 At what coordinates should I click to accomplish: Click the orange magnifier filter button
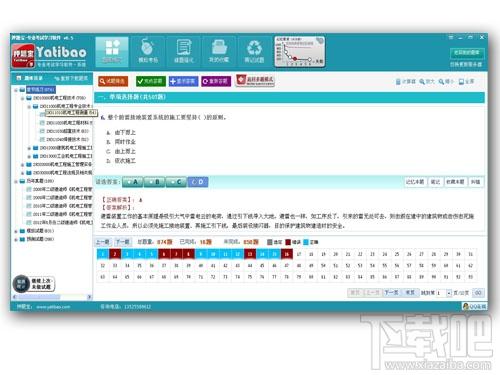pyautogui.click(x=113, y=81)
